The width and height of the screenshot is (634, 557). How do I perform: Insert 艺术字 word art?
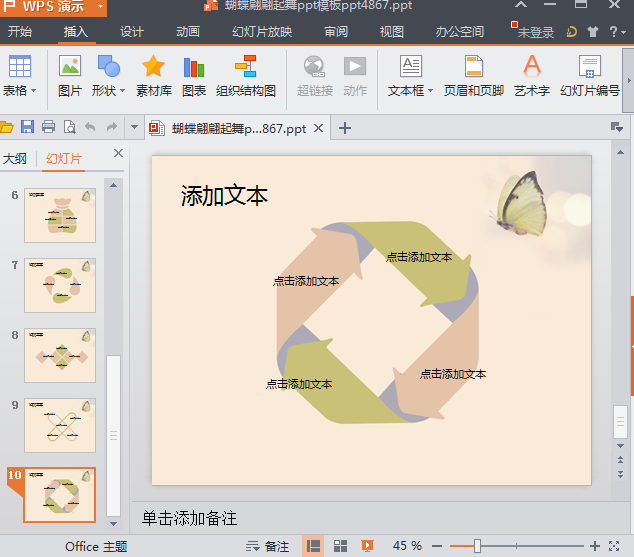(532, 66)
